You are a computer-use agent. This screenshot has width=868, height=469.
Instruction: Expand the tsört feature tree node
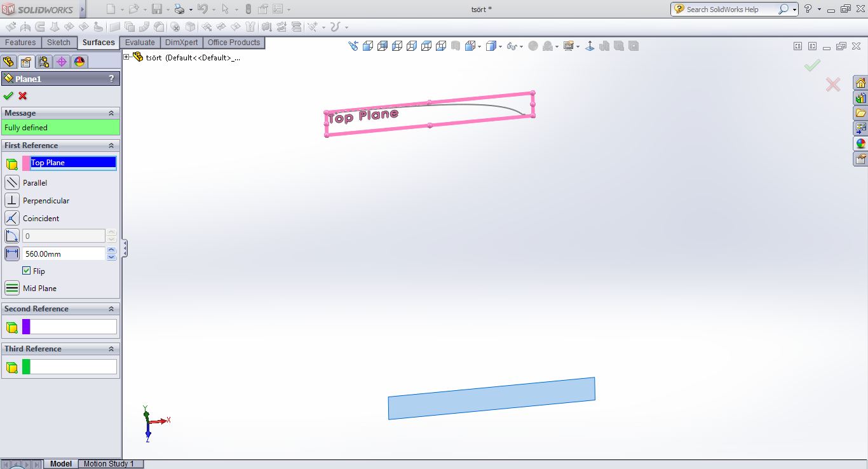[128, 57]
